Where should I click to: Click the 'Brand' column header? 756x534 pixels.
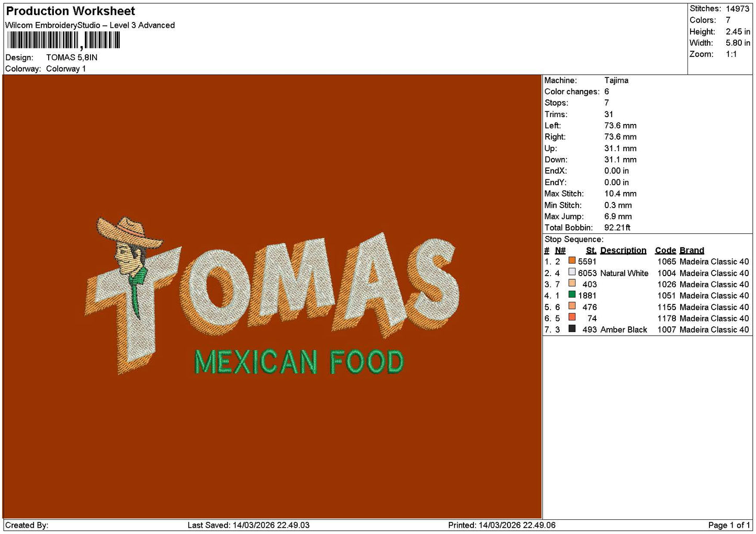point(692,250)
